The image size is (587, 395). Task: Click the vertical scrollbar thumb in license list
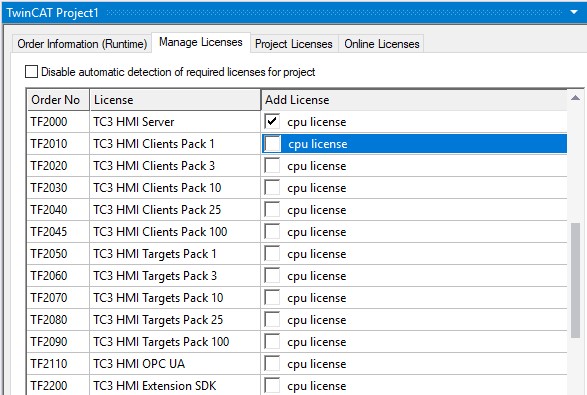point(575,280)
